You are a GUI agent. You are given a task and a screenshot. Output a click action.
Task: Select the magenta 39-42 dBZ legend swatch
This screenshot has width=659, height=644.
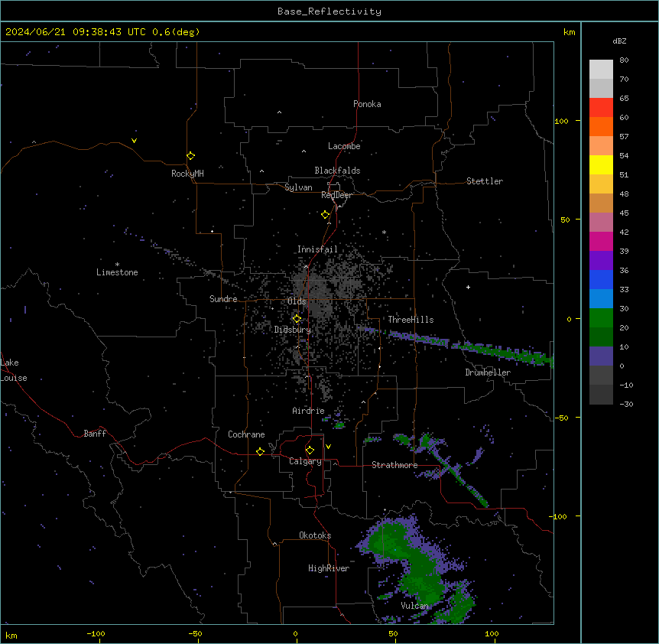pyautogui.click(x=601, y=241)
